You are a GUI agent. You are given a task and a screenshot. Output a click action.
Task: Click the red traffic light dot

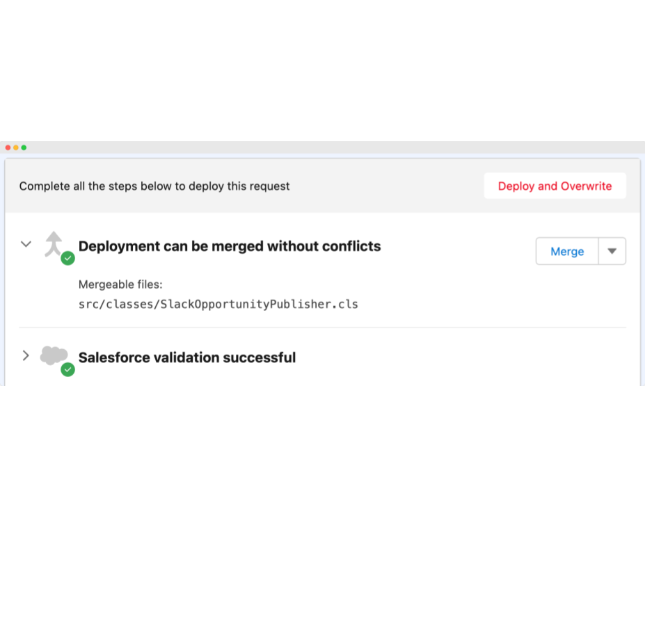tap(8, 147)
